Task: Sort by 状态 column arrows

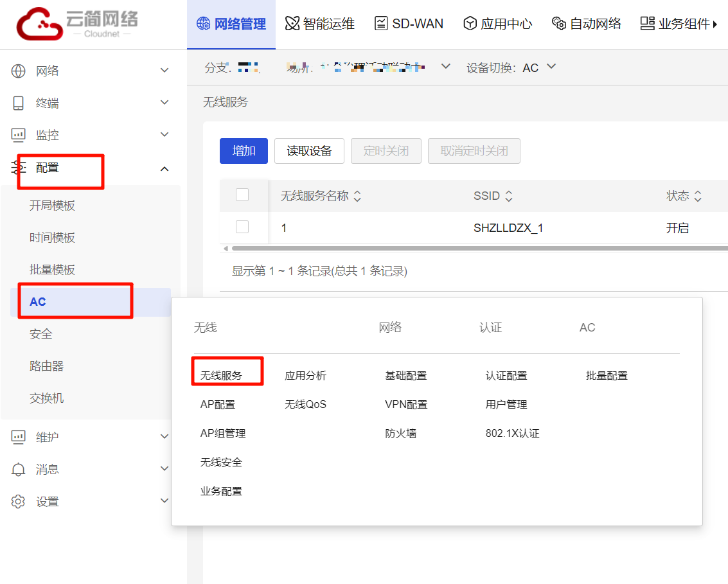Action: pos(698,196)
